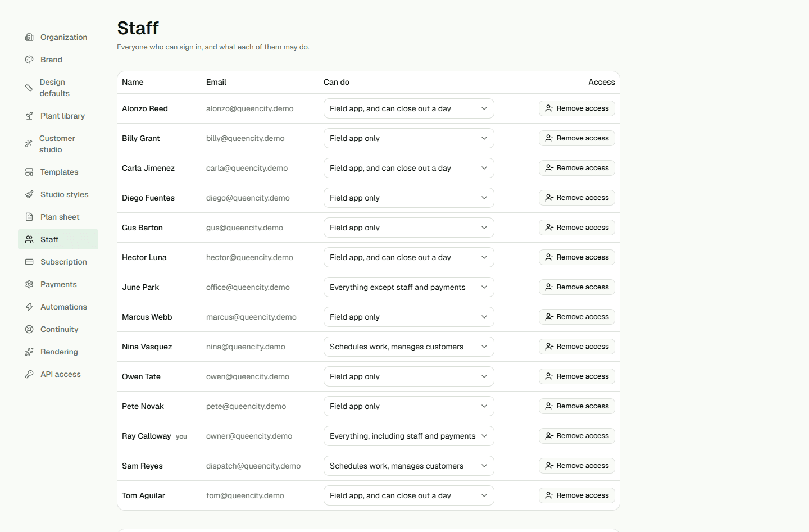Open the Rendering settings page
The width and height of the screenshot is (809, 532).
point(58,352)
